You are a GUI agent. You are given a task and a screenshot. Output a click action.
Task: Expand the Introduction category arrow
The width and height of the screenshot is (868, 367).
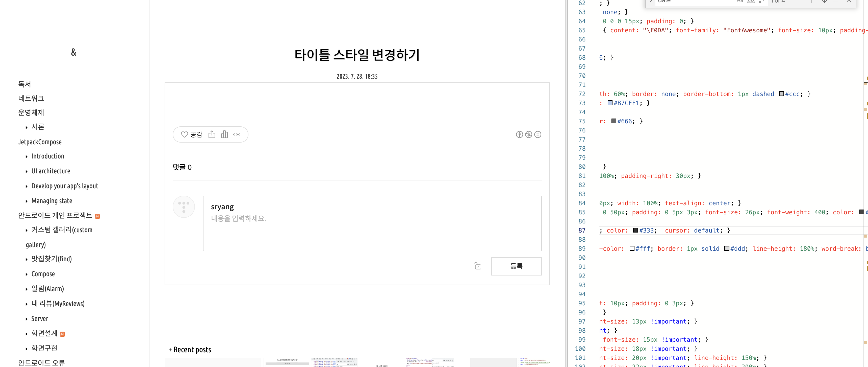pos(27,156)
